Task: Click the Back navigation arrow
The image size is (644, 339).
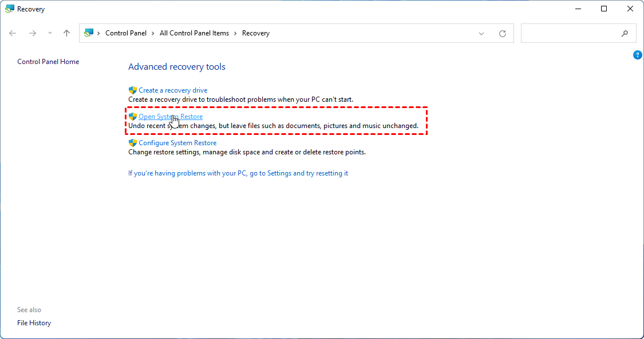Action: click(x=13, y=33)
